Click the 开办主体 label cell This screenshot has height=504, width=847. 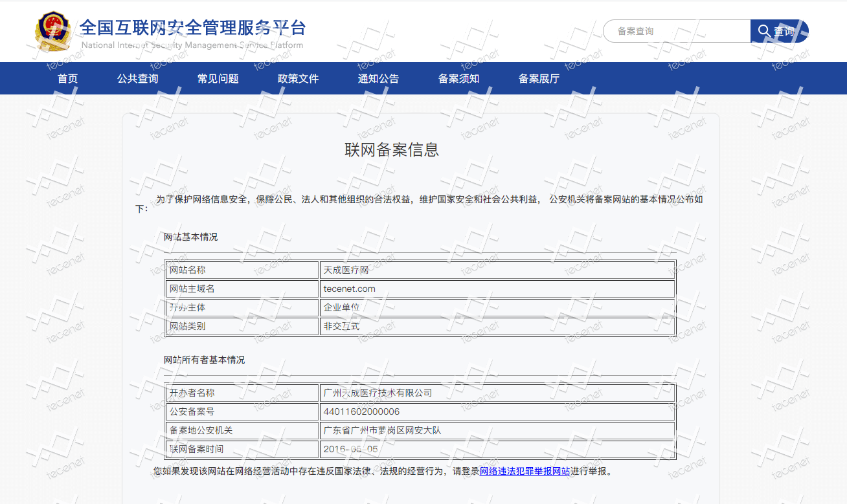242,307
